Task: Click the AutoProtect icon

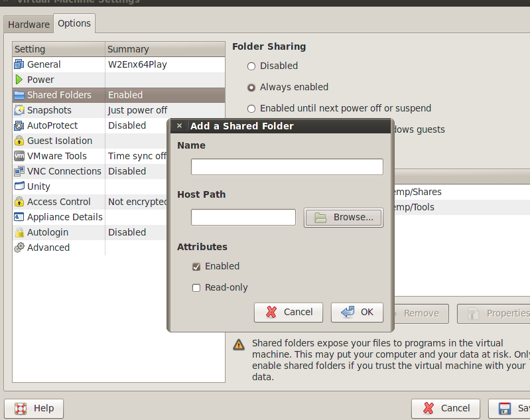Action: [19, 125]
